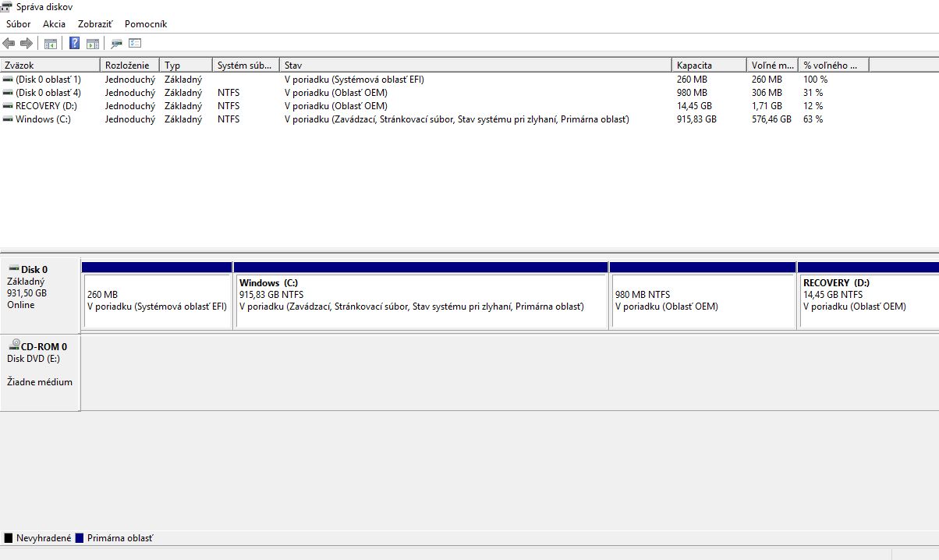939x560 pixels.
Task: Select the (Disk 0 oblasť 1) volume name
Action: [48, 80]
